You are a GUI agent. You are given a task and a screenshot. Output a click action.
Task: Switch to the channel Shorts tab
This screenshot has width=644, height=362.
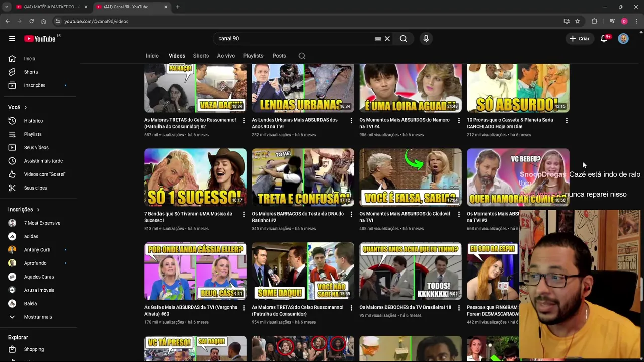tap(201, 56)
